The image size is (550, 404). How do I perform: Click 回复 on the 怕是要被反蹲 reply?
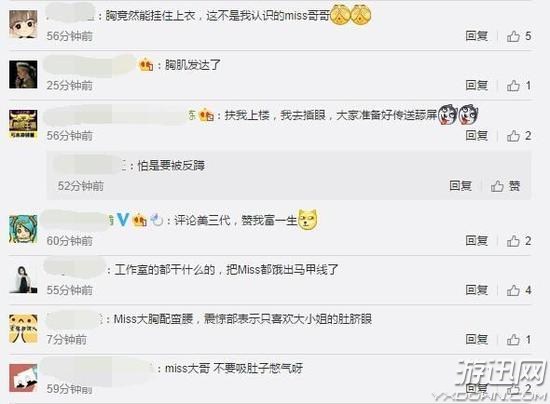460,186
